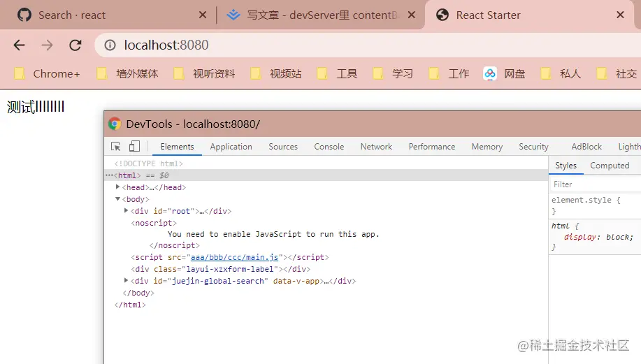Screen dimensions: 641x364
Task: Click the Chrome logo in DevTools title bar
Action: pyautogui.click(x=115, y=124)
